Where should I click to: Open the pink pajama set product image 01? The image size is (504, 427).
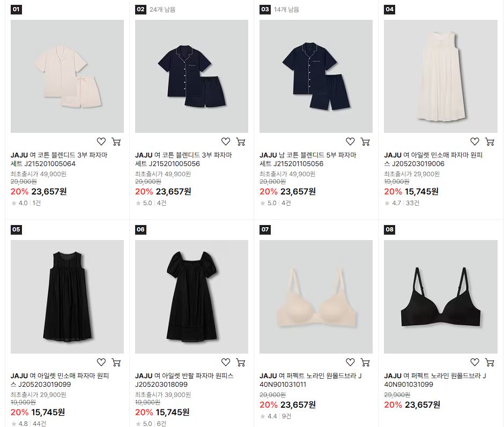[67, 76]
